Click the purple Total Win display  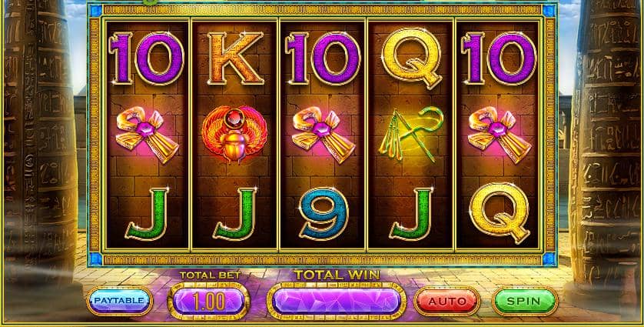point(337,301)
